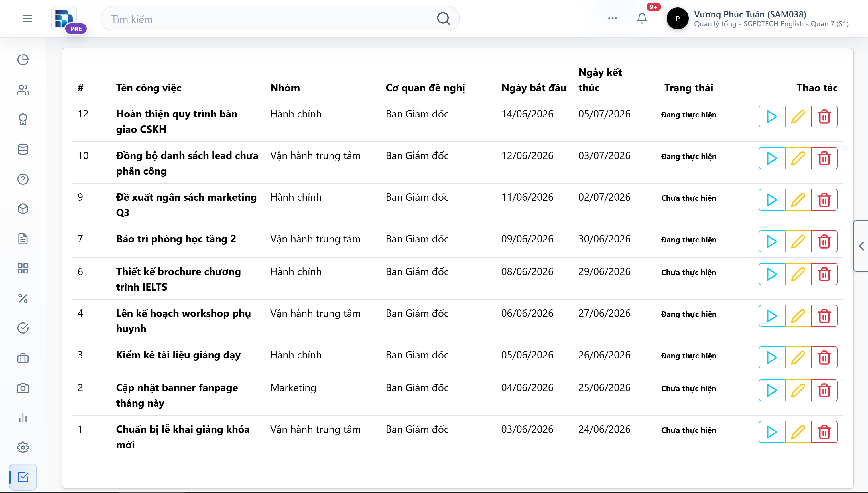The width and height of the screenshot is (868, 493).
Task: Open the briefcase sidebar icon
Action: point(23,358)
